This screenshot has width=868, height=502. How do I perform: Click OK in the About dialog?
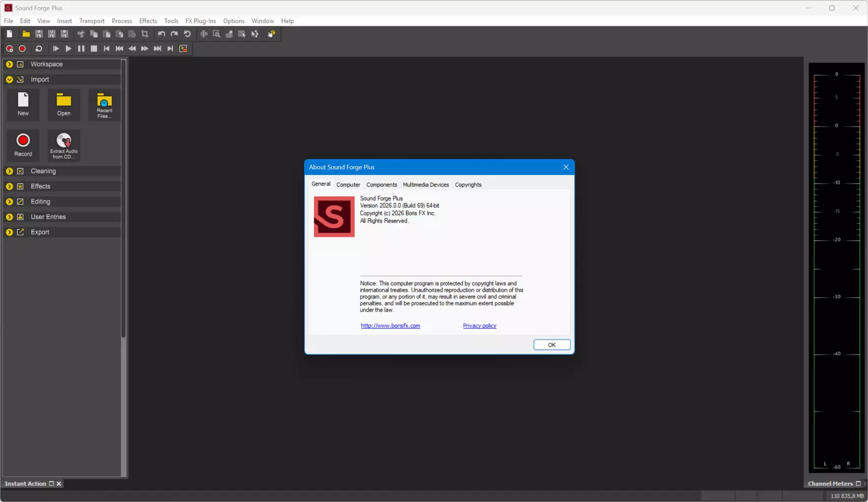click(552, 345)
